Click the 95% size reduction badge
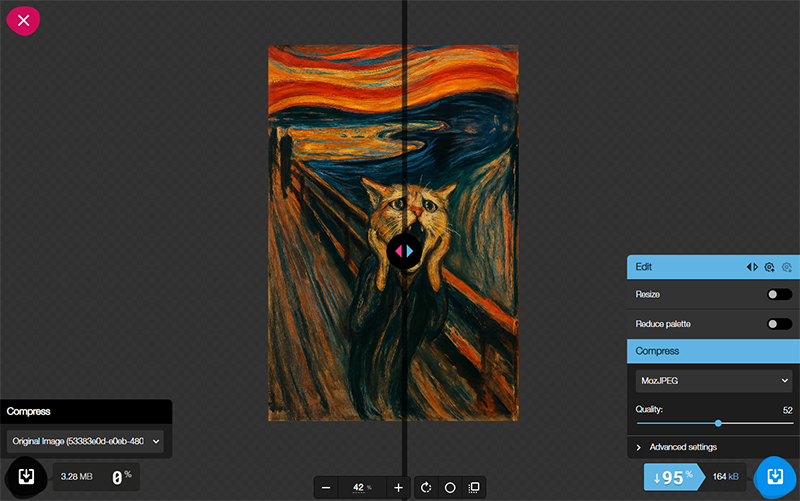 (x=674, y=477)
